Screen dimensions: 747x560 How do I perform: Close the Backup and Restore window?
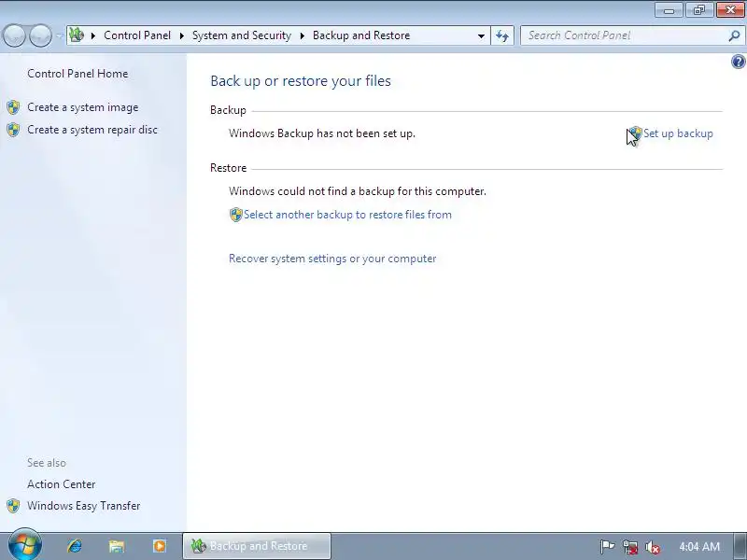(730, 10)
